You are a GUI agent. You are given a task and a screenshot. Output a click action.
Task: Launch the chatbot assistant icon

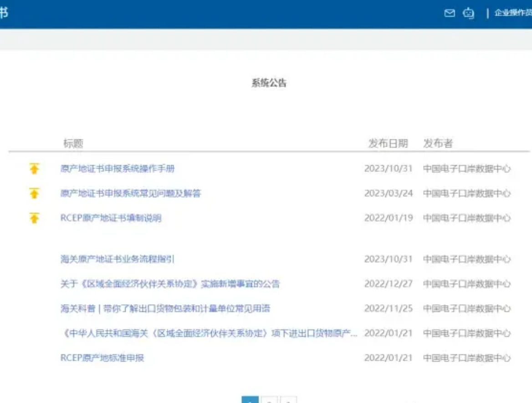(469, 14)
